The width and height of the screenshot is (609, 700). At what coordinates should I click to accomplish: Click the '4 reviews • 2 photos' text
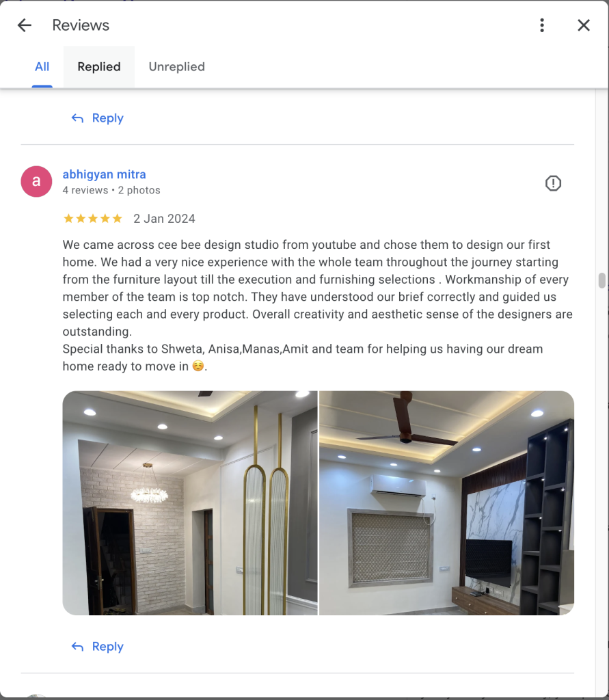click(x=111, y=190)
